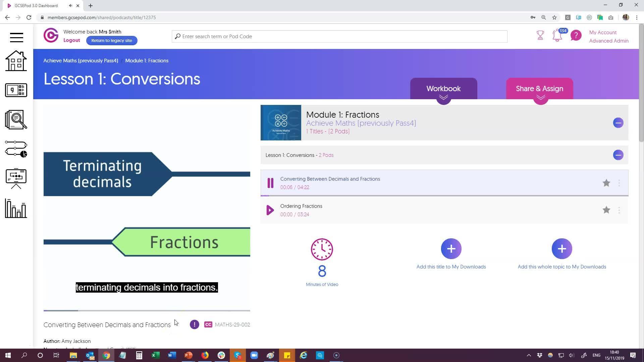Open the browser zoom magnifier icon

(544, 17)
